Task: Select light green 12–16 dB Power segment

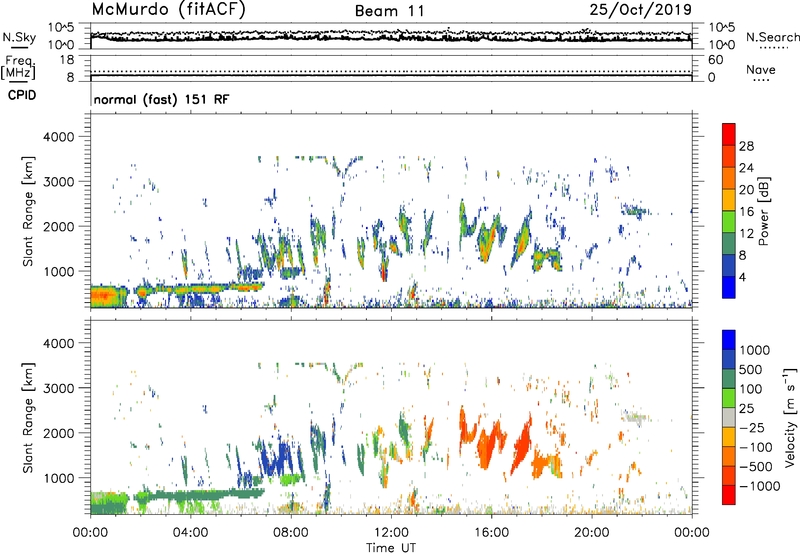Action: (x=729, y=221)
